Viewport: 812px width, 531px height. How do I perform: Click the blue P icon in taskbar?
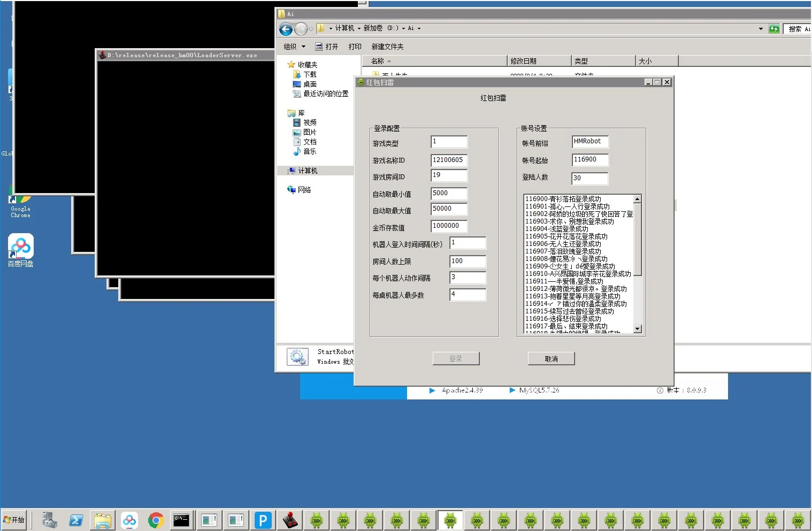[263, 520]
